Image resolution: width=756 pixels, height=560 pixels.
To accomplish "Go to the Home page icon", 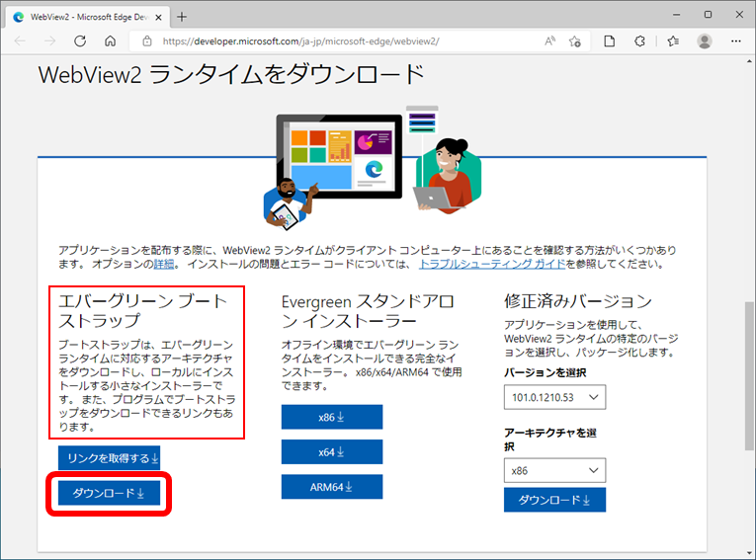I will [110, 40].
